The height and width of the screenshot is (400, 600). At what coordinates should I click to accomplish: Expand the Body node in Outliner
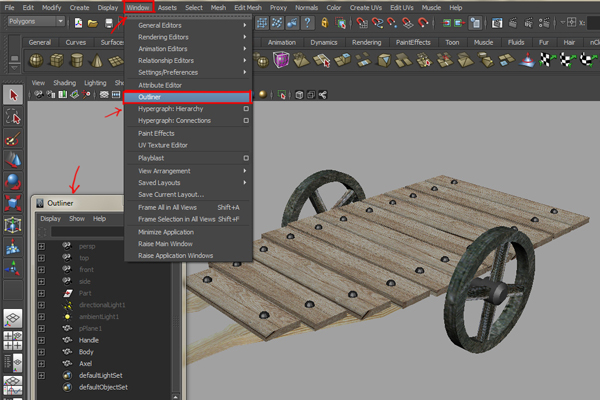[42, 352]
